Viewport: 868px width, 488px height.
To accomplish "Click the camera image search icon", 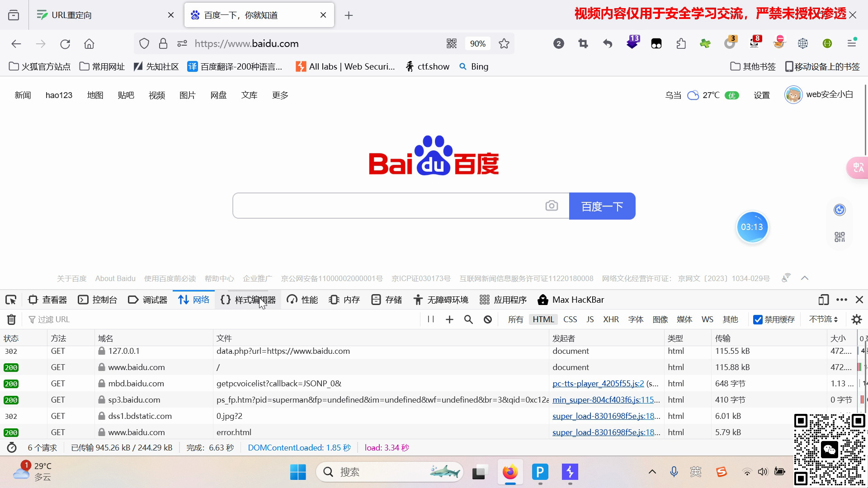I will tap(552, 206).
